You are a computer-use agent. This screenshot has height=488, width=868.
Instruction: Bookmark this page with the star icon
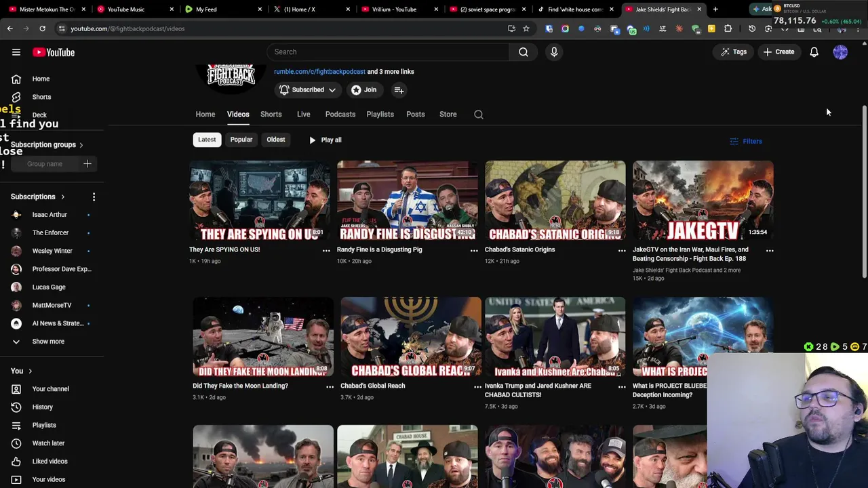526,28
